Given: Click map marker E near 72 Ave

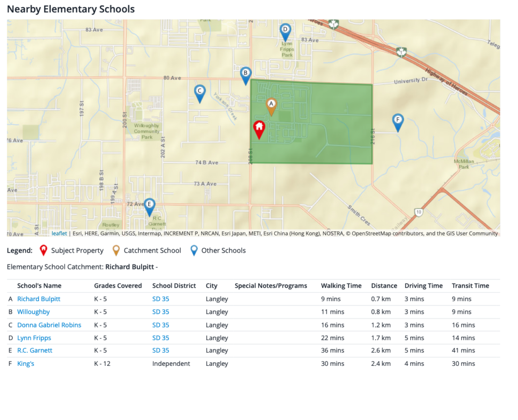Looking at the screenshot, I should click(149, 207).
